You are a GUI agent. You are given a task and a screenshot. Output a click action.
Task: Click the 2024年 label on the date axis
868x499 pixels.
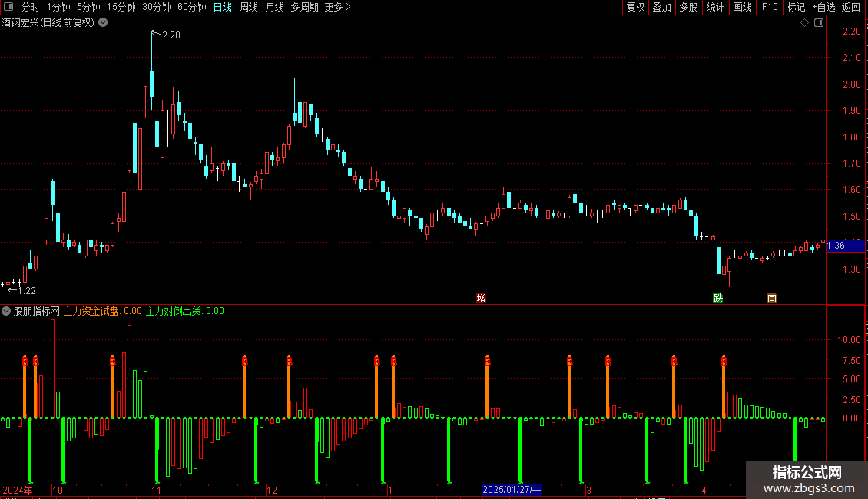tap(17, 490)
